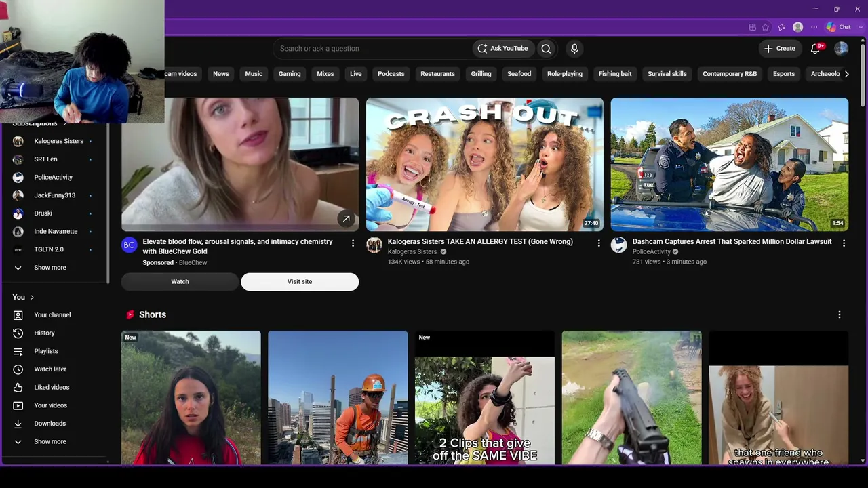This screenshot has height=488, width=868.
Task: Click the YouTube search input field
Action: (373, 49)
